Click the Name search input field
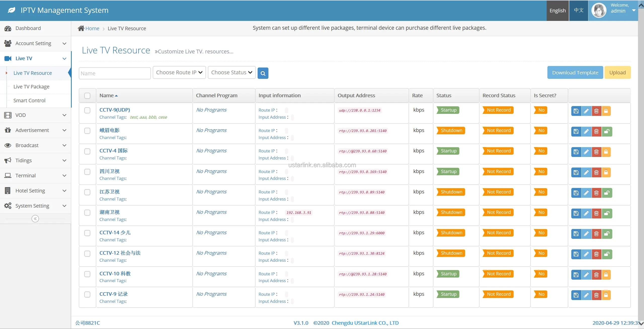This screenshot has width=644, height=329. 114,73
